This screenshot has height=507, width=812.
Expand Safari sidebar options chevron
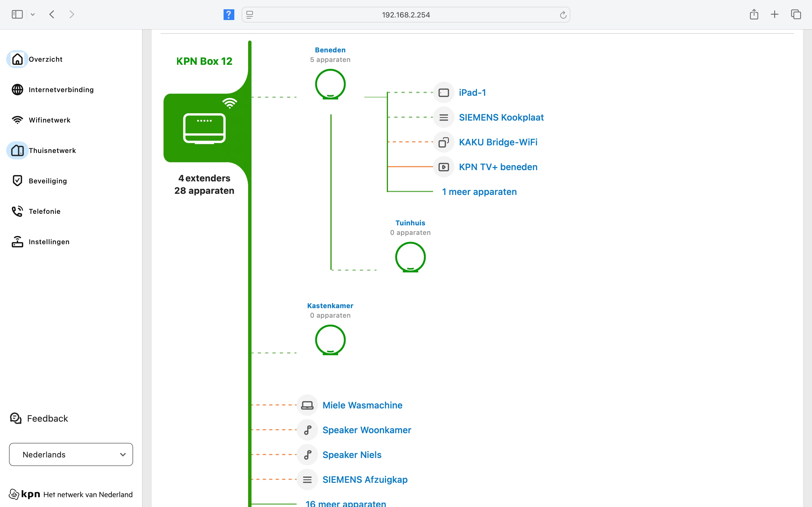(x=32, y=14)
